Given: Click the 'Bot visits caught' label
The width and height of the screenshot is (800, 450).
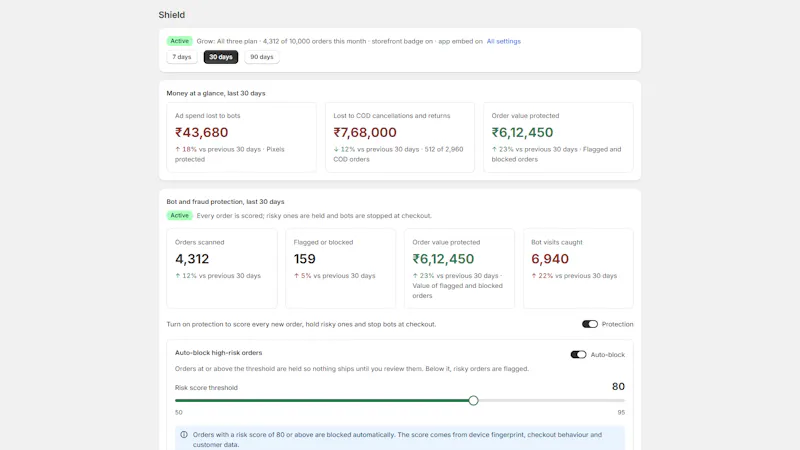Looking at the screenshot, I should tap(557, 242).
